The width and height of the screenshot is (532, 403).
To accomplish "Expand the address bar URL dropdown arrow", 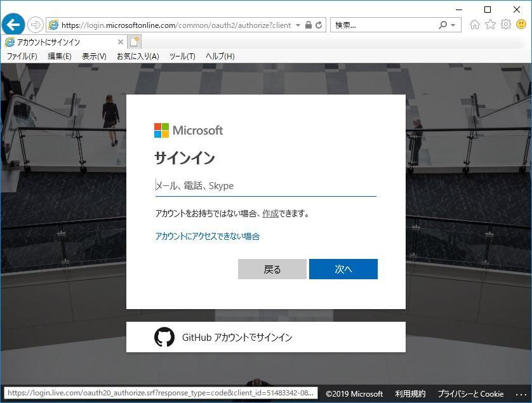I will point(298,25).
